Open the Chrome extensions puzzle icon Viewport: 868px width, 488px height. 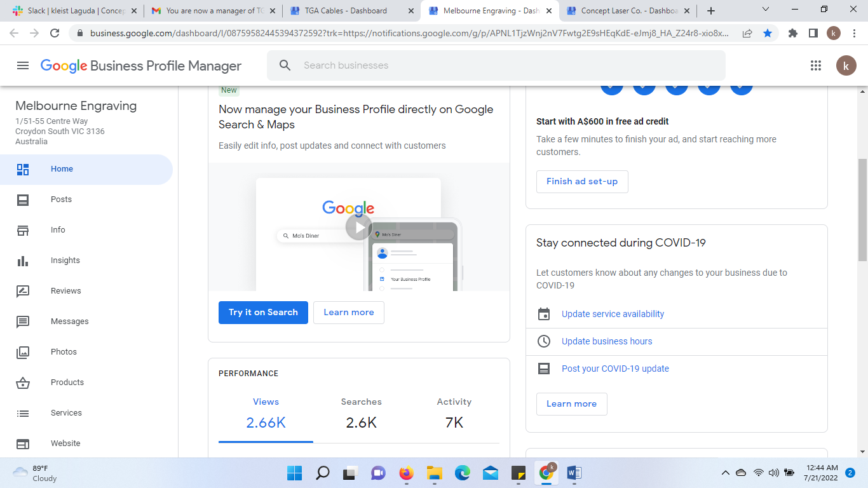[x=793, y=33]
